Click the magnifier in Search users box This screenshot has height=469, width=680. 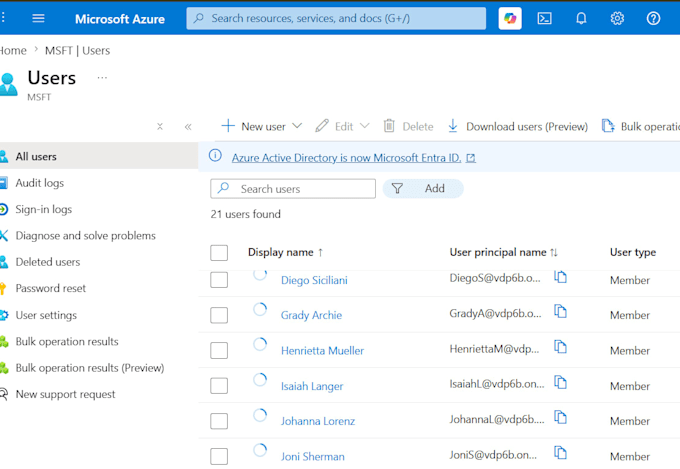pyautogui.click(x=223, y=188)
